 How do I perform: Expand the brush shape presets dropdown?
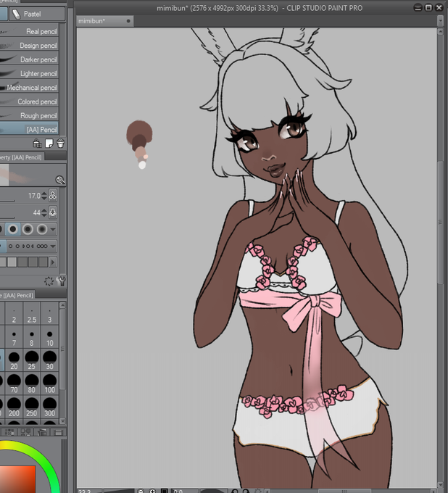tap(53, 246)
